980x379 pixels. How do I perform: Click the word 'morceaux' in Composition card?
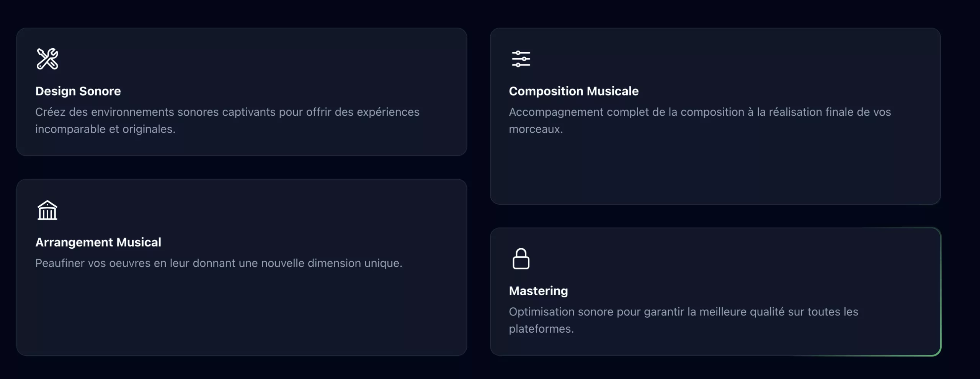point(534,129)
